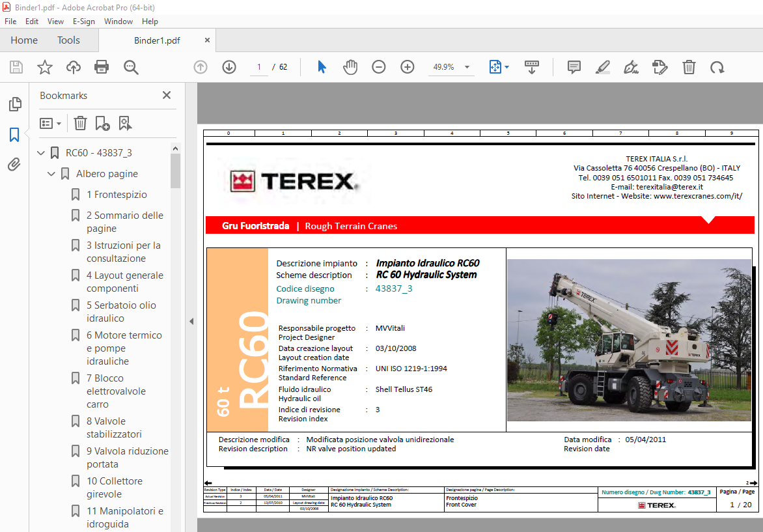Click the crane photo on the page
This screenshot has height=532, width=763.
click(x=629, y=340)
